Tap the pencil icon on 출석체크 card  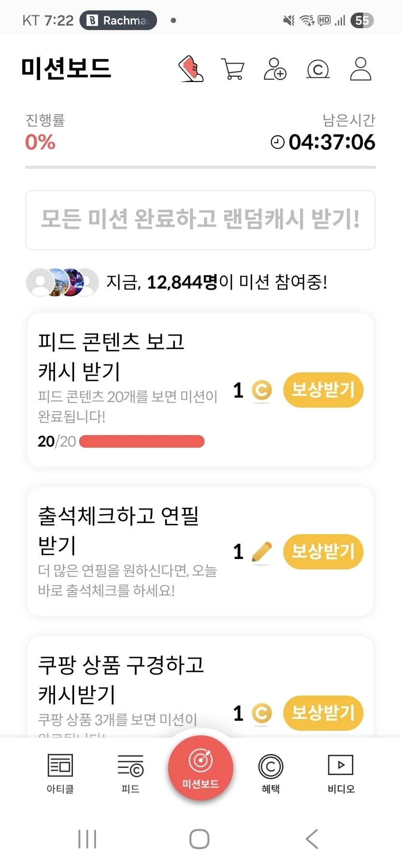tap(261, 551)
